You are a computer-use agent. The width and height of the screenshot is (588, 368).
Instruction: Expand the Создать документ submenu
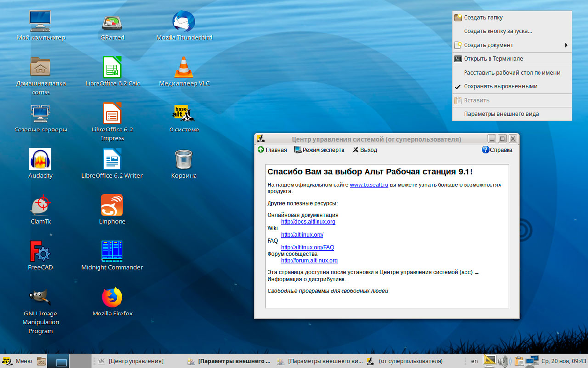[x=512, y=45]
